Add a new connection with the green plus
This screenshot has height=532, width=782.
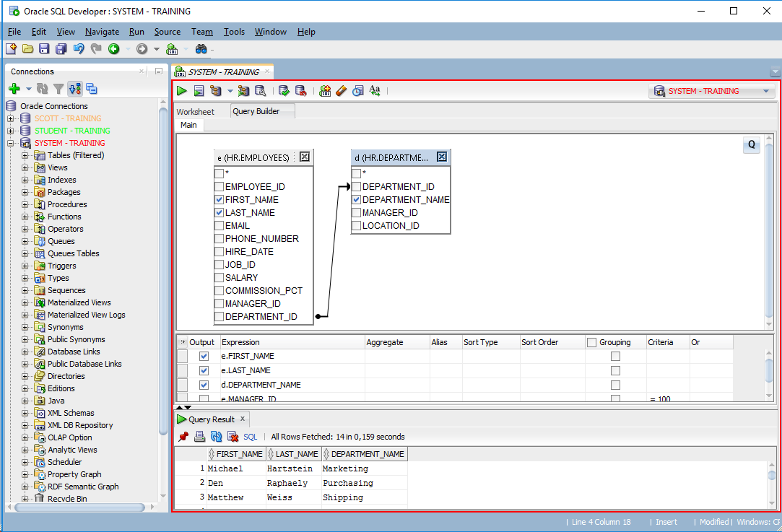pos(14,89)
